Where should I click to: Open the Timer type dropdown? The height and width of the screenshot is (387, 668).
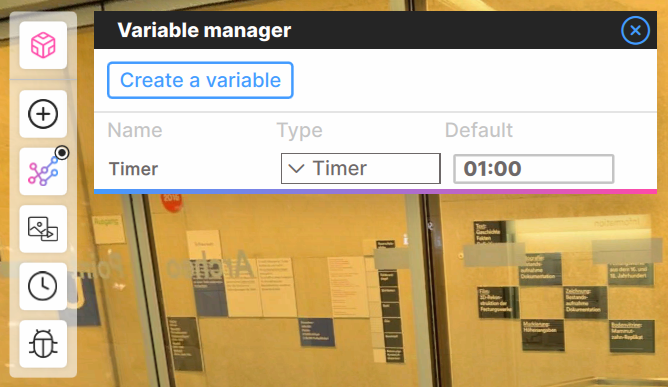[x=360, y=168]
